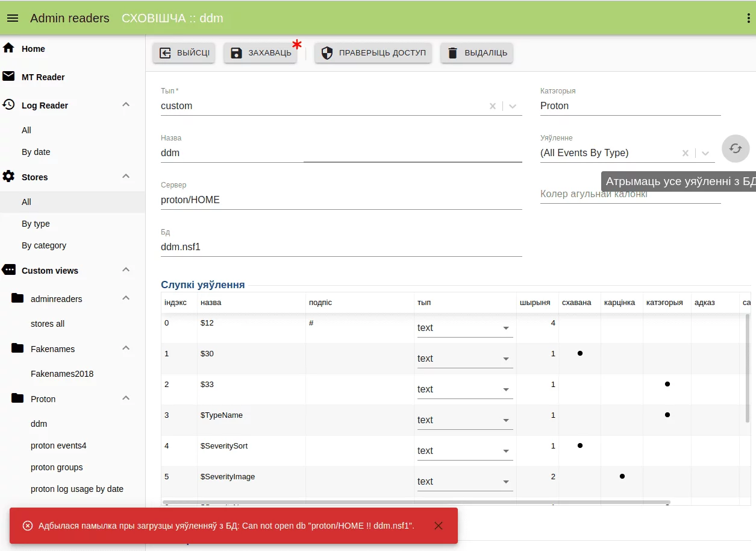Click the adminreaders folder icon
The width and height of the screenshot is (756, 551).
pos(18,298)
